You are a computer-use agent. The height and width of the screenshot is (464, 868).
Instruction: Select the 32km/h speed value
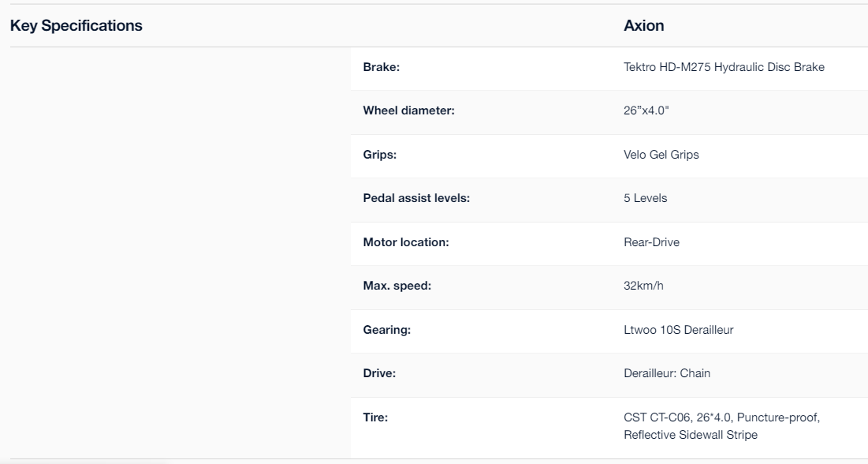(643, 286)
